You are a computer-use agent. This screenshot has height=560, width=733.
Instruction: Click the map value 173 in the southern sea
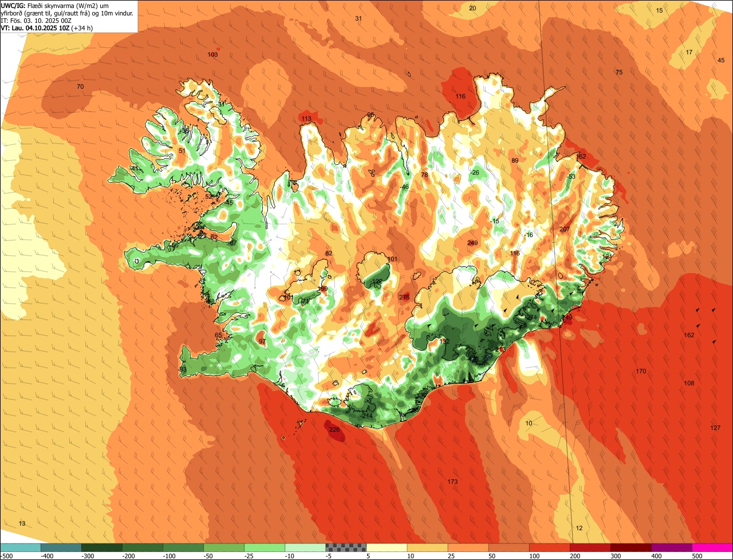click(452, 482)
